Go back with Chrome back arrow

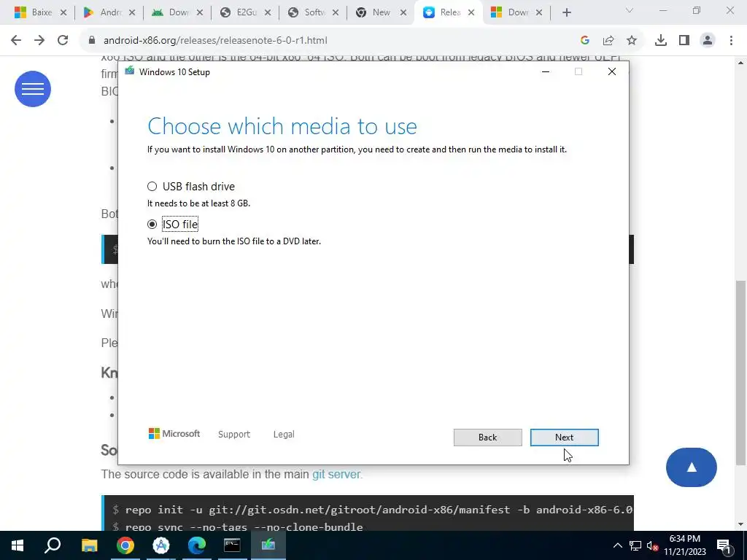(x=16, y=41)
